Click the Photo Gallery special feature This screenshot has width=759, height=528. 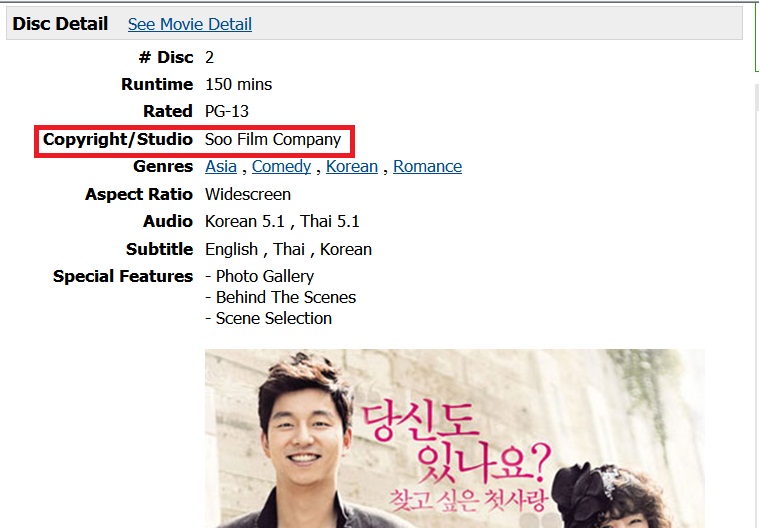point(259,276)
